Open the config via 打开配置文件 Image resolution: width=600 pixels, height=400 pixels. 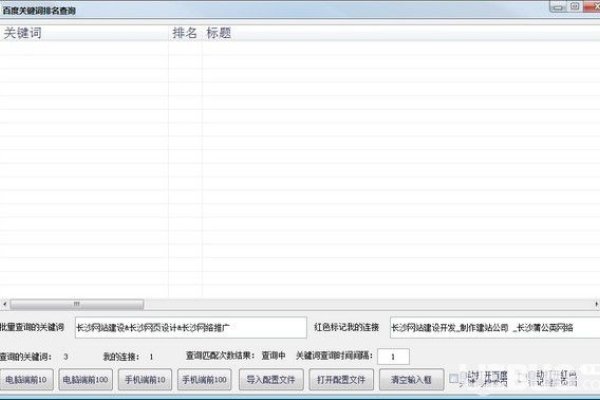pos(341,380)
